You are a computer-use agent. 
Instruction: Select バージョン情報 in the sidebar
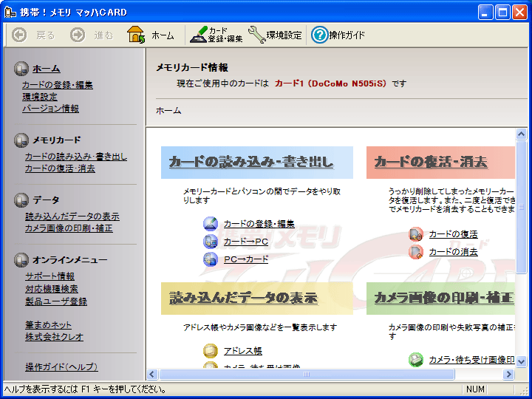coord(50,109)
